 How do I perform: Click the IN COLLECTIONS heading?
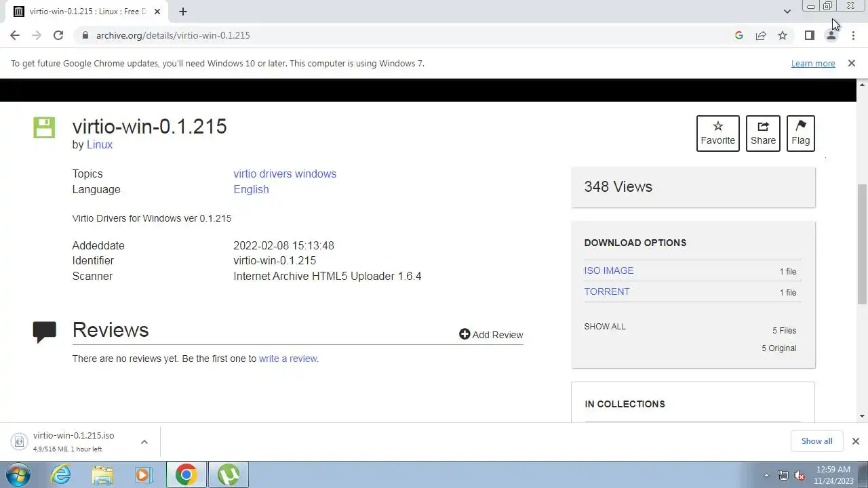click(625, 404)
